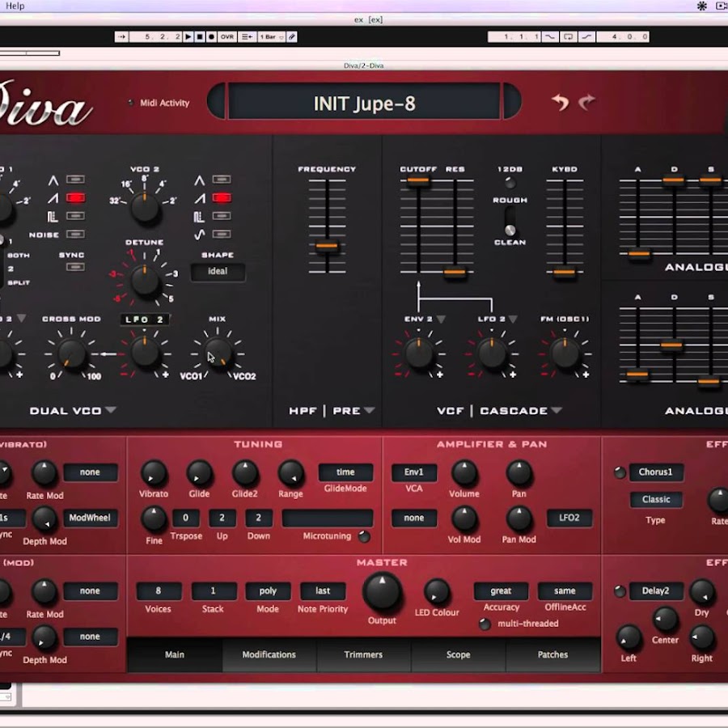Toggle the VCO 1 pulse wave switch
Viewport: 728px width, 728px height.
point(75,216)
